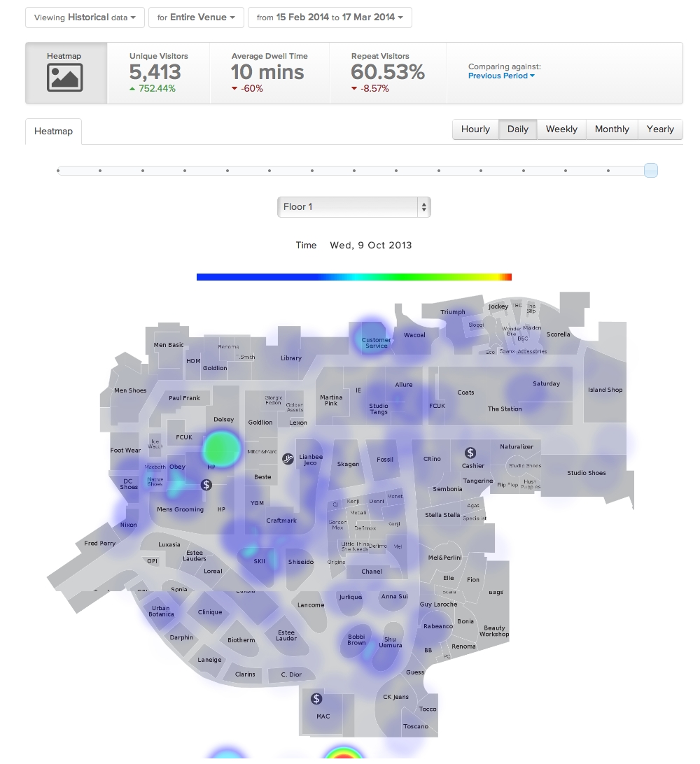This screenshot has height=764, width=700.
Task: Choose the Yearly view
Action: coord(660,129)
